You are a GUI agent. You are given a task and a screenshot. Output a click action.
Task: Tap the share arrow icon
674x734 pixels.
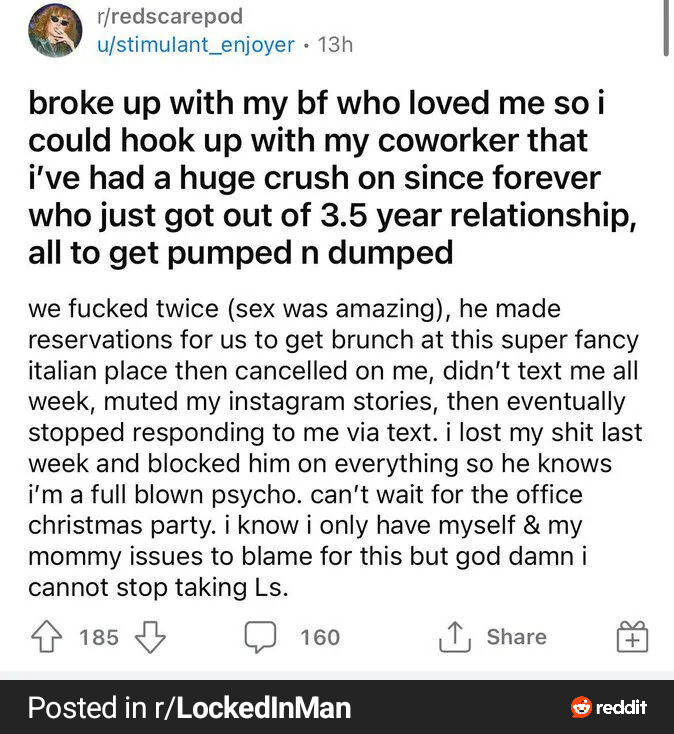454,637
